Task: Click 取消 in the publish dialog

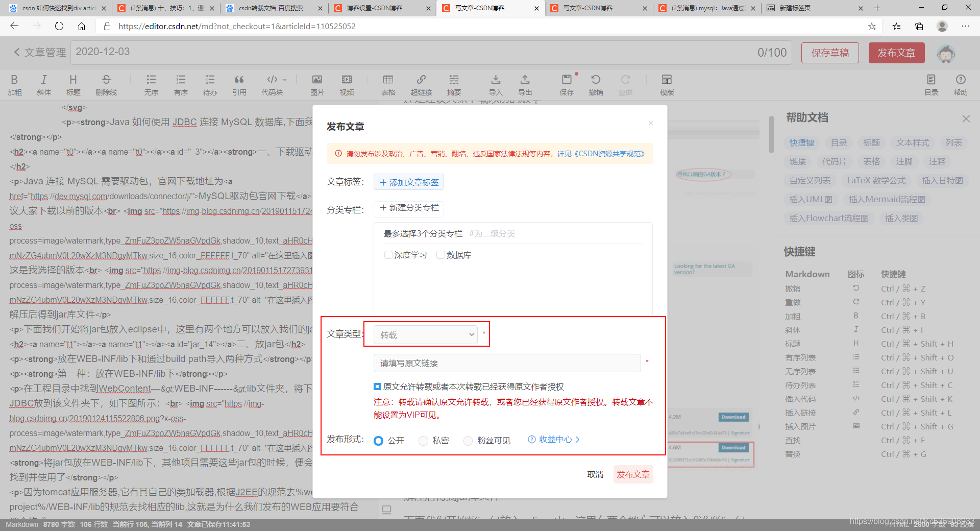Action: tap(595, 474)
